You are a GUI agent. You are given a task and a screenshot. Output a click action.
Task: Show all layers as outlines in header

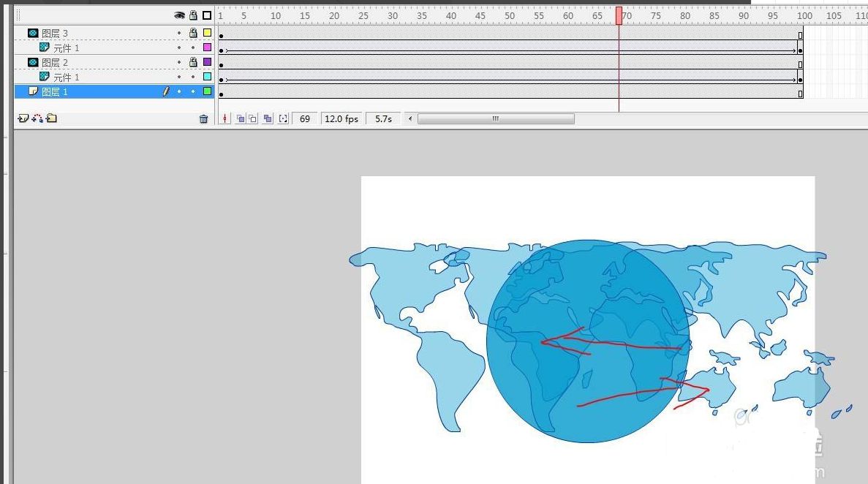pos(207,15)
